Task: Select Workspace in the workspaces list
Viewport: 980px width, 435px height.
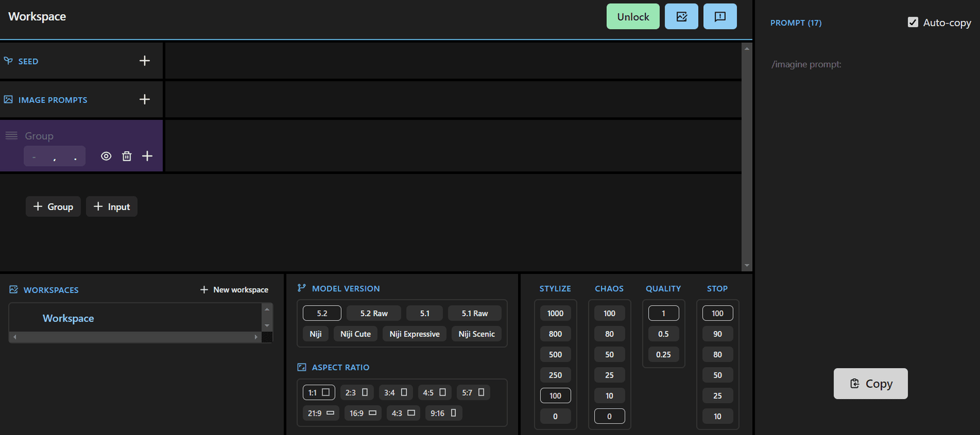Action: [69, 319]
